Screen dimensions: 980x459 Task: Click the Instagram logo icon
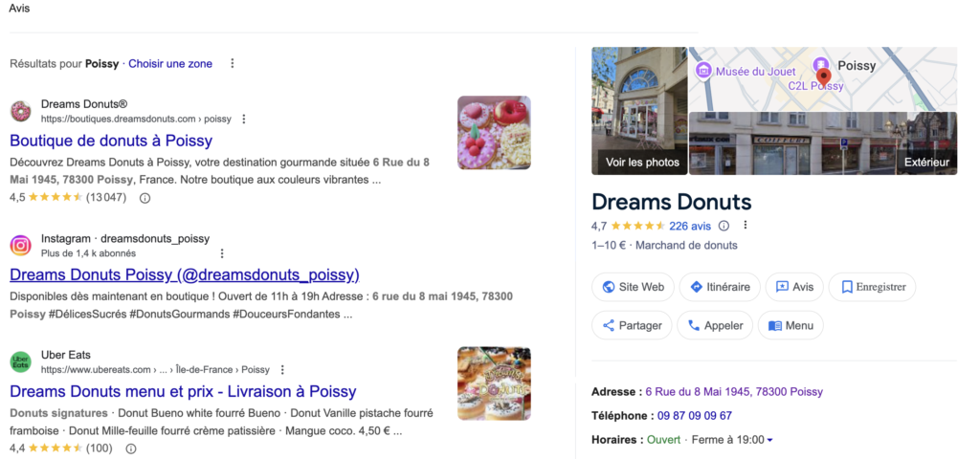[20, 246]
